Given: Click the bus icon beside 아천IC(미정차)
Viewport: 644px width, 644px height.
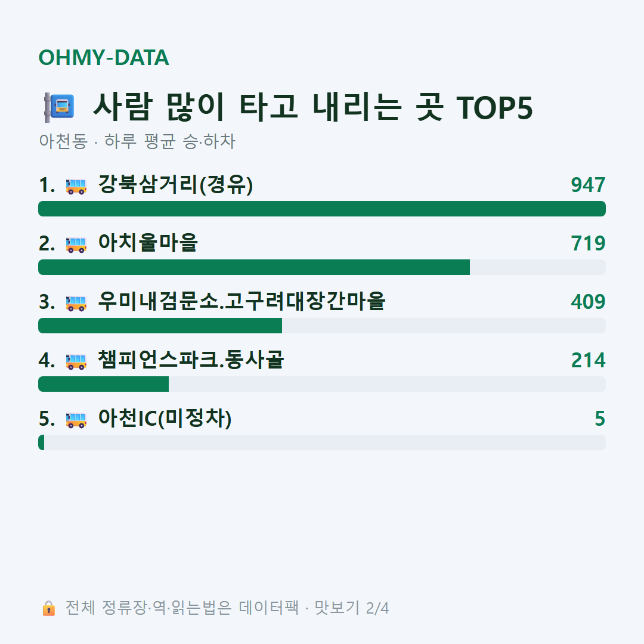Looking at the screenshot, I should point(76,420).
